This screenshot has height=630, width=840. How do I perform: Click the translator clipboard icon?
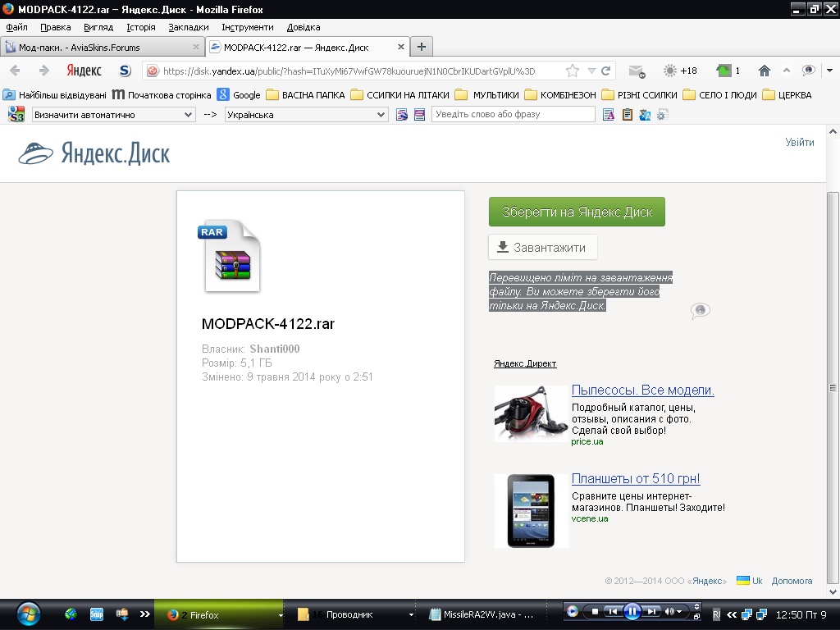pos(627,114)
